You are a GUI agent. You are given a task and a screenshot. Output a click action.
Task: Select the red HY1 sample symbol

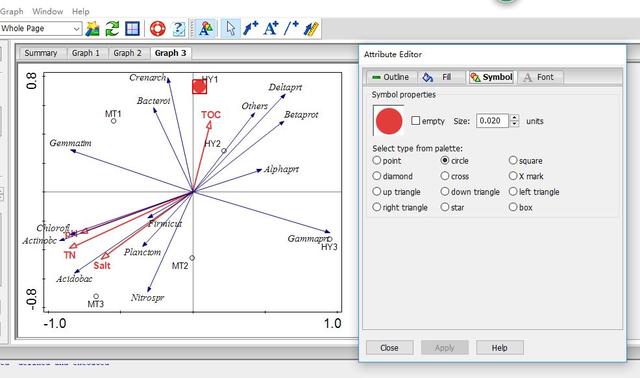point(200,87)
